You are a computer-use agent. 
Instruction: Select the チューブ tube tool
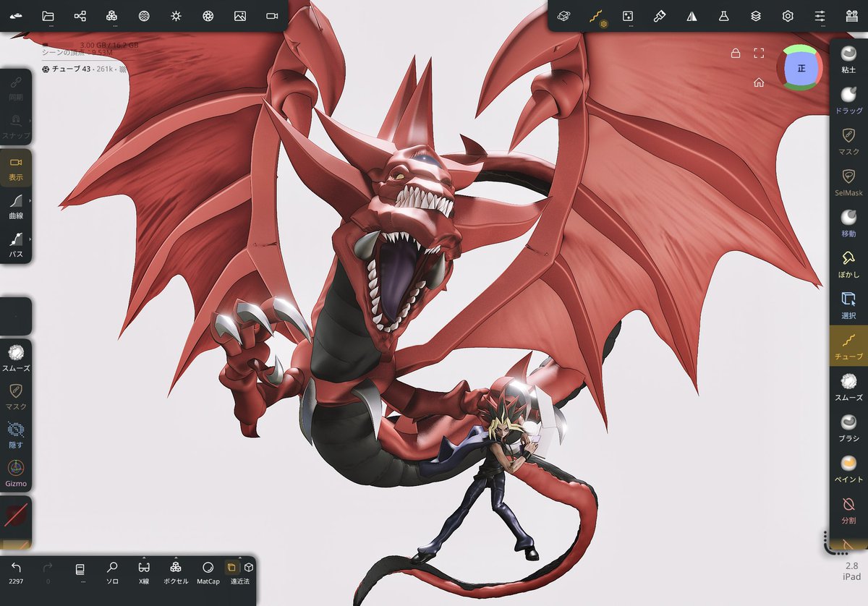click(x=849, y=344)
